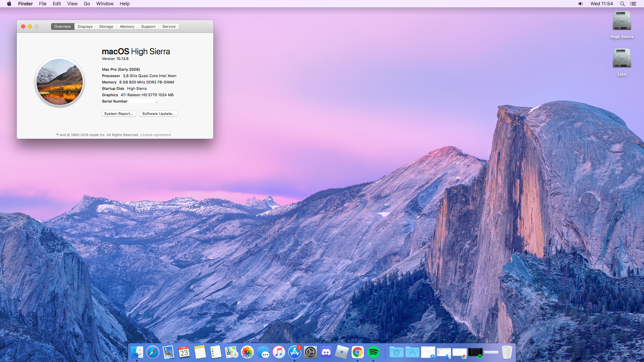
Task: Click the 'ATI Radeon HD 5770 1024 MB' text
Action: tap(147, 95)
